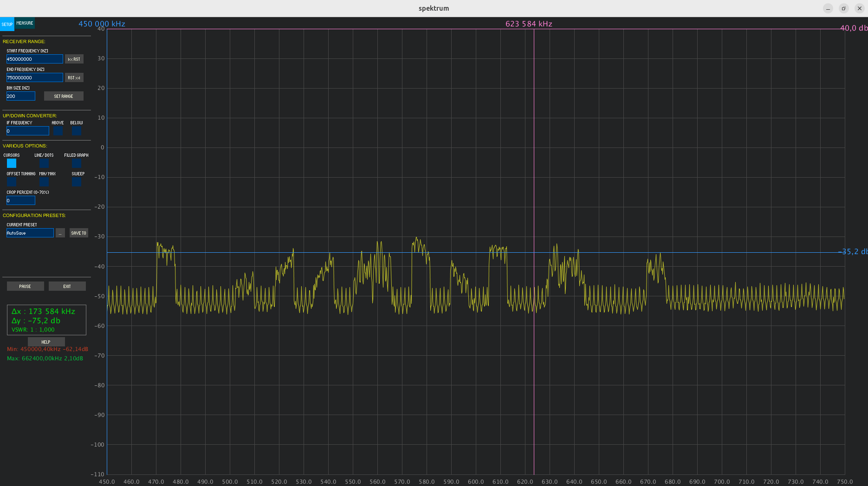Screen dimensions: 868x486
Task: Toggle the SWEEP option
Action: point(77,182)
